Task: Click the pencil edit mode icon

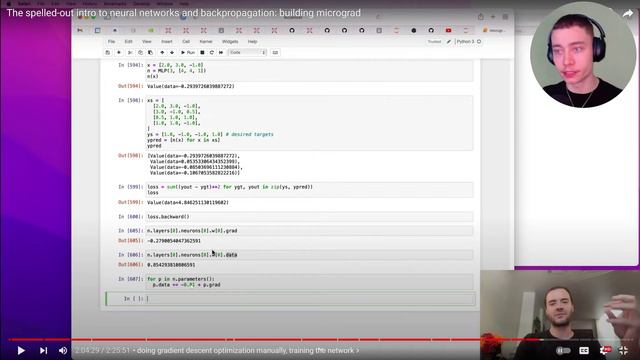Action: 449,42
